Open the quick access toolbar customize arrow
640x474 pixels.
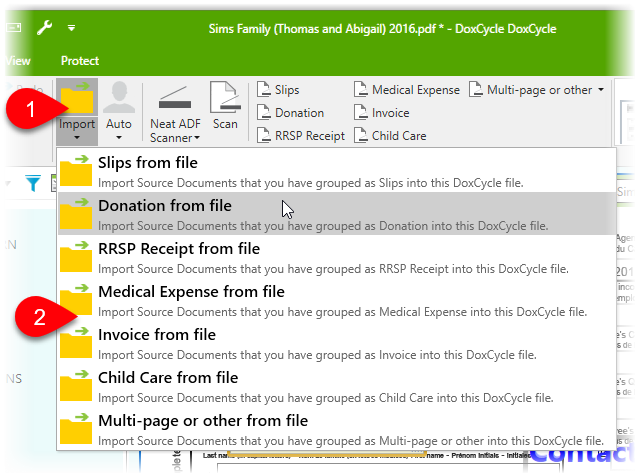(x=71, y=28)
